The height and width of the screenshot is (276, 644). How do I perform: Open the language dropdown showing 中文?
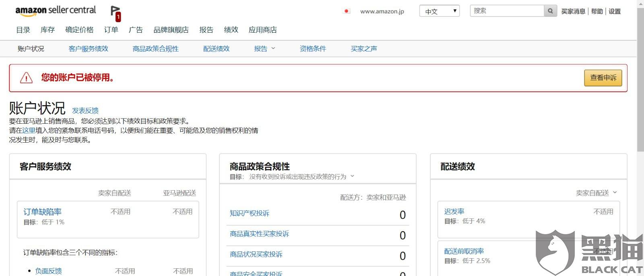(x=440, y=11)
